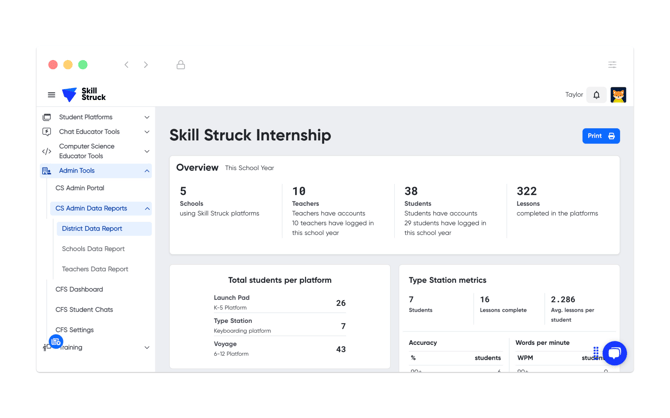Image resolution: width=670 pixels, height=418 pixels.
Task: Click the fox profile avatar
Action: point(619,95)
